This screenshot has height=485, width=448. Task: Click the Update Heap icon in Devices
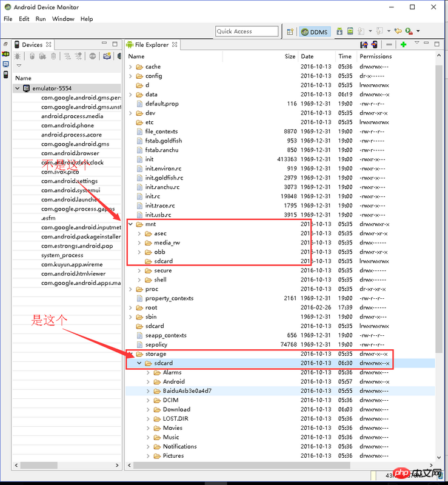[32, 56]
